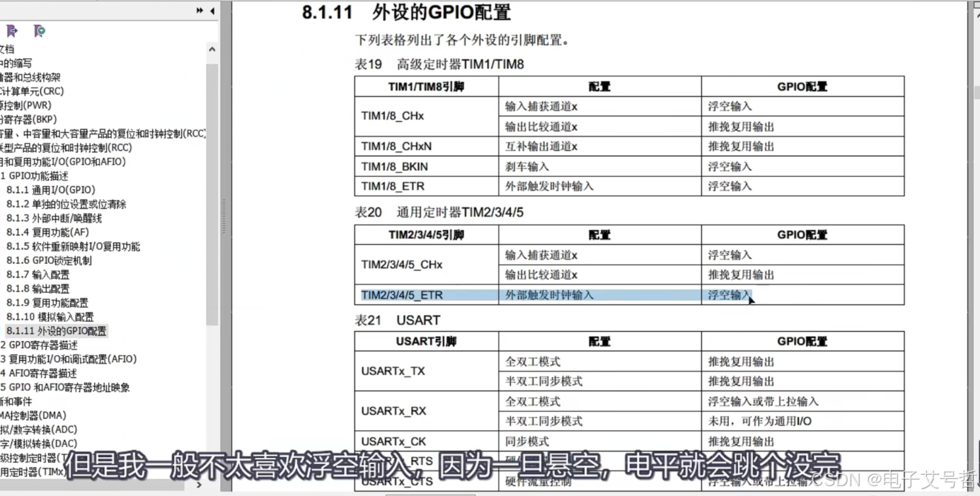Viewport: 980px width, 496px height.
Task: Click table caption 表21 USART
Action: (398, 321)
